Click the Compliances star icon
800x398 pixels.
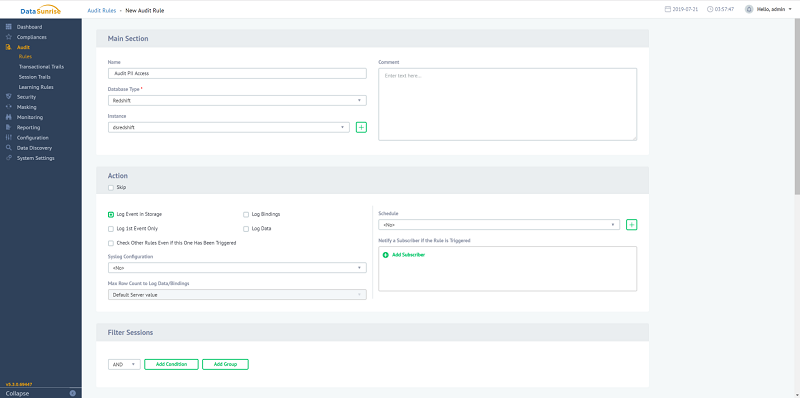pyautogui.click(x=8, y=37)
